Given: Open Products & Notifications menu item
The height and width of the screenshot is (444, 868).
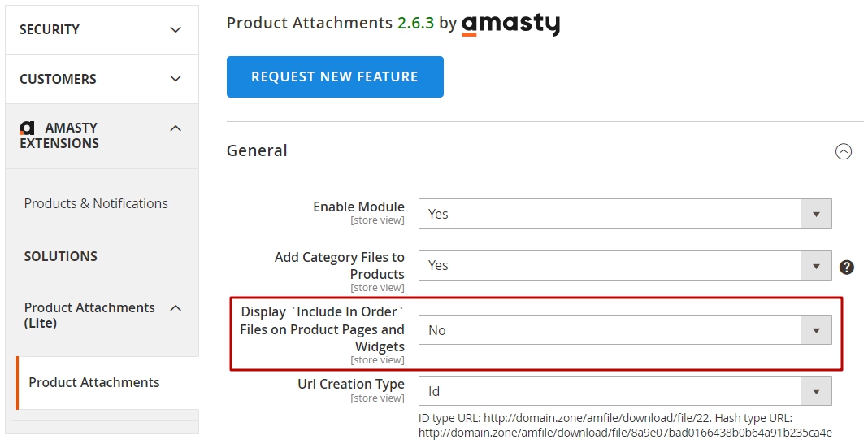Looking at the screenshot, I should [96, 204].
